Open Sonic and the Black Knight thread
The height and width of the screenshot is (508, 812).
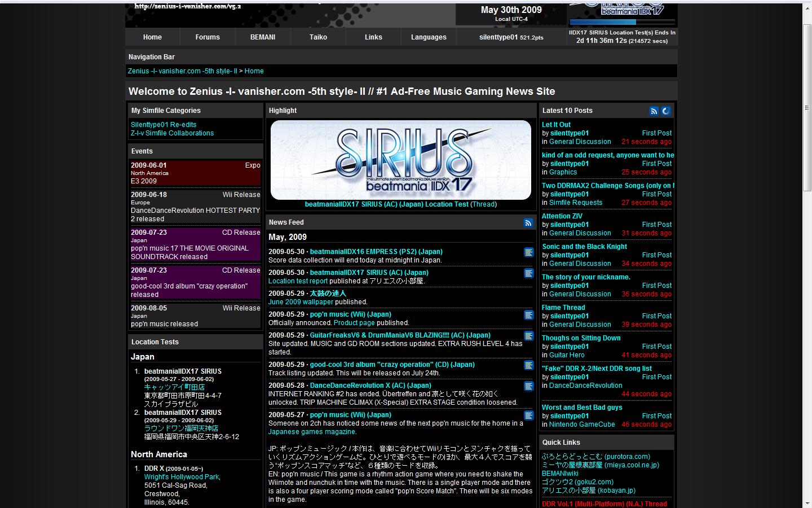pyautogui.click(x=584, y=247)
